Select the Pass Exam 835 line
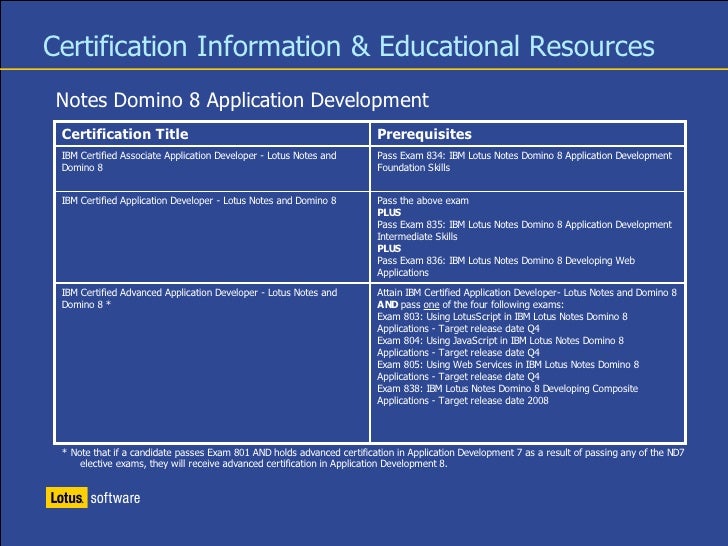Screen dimensions: 728x546 pyautogui.click(x=524, y=230)
